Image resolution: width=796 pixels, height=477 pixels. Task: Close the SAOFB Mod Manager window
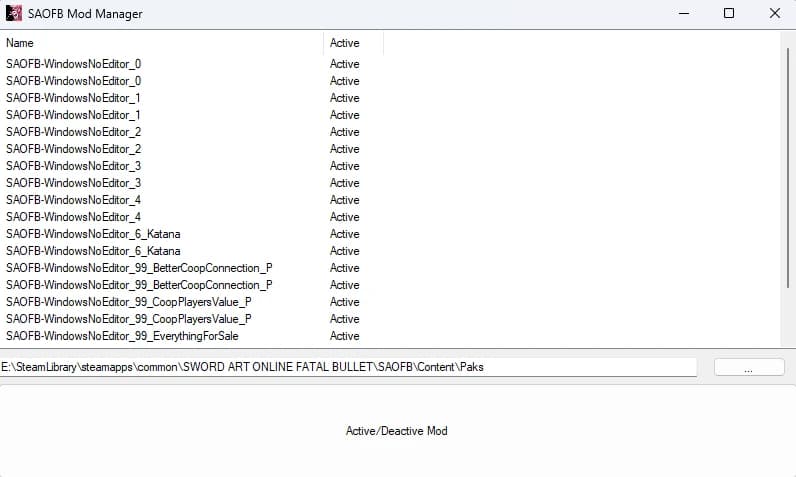click(775, 13)
